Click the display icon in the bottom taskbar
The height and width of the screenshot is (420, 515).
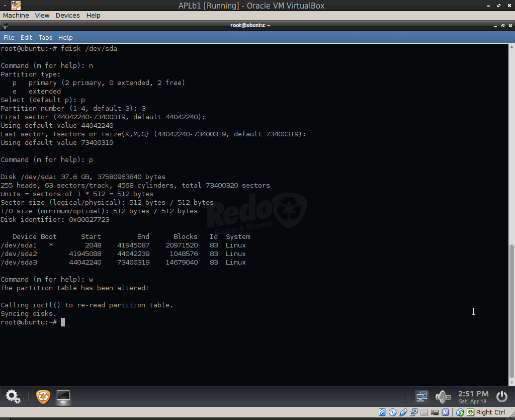pyautogui.click(x=63, y=397)
